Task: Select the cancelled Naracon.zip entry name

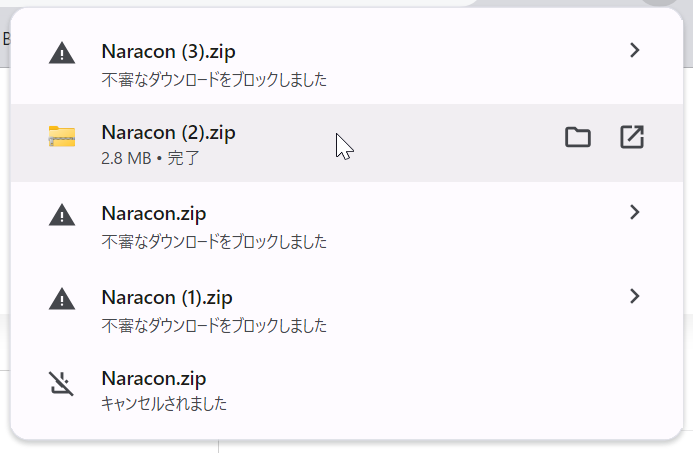Action: pos(154,378)
